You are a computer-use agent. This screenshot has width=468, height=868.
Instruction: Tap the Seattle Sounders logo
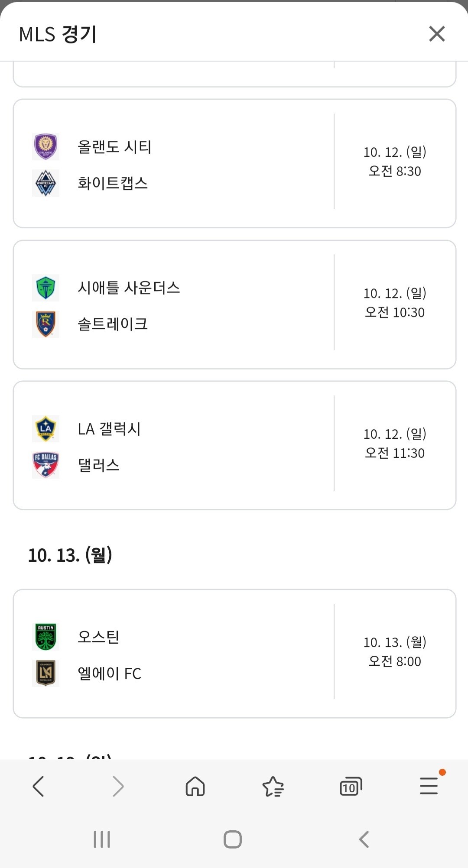point(45,288)
